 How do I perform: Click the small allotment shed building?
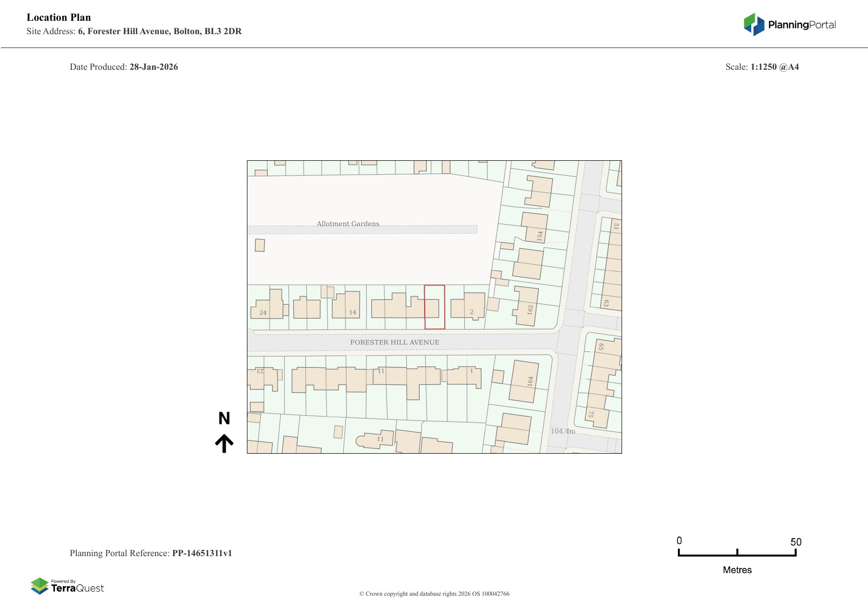tap(260, 245)
